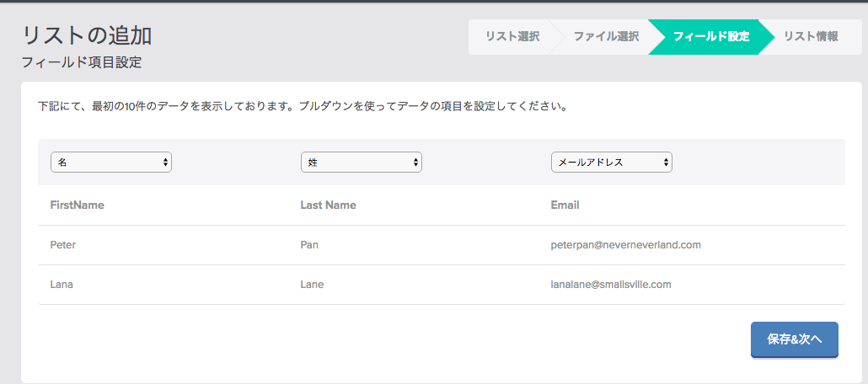Go to the ファイル選択 step
Image resolution: width=868 pixels, height=384 pixels.
[x=606, y=37]
